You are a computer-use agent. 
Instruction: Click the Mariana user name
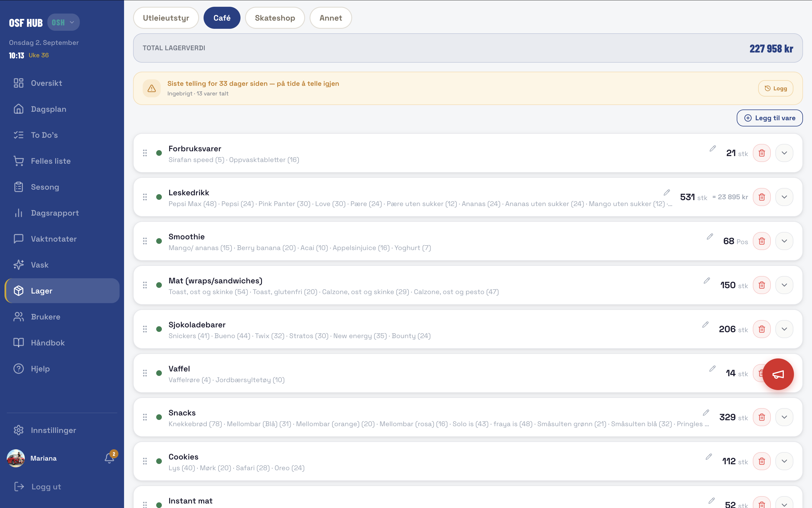(x=44, y=458)
